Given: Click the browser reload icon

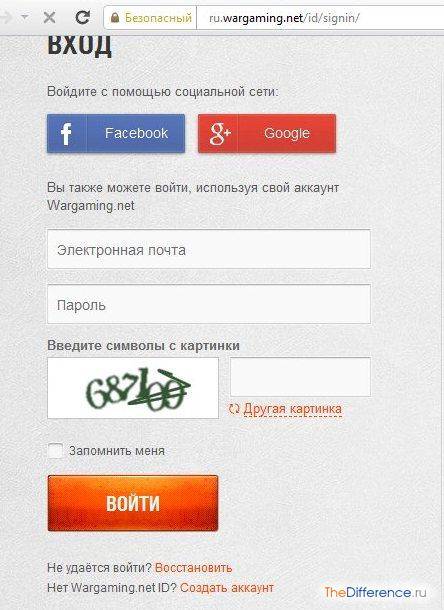Looking at the screenshot, I should click(82, 17).
